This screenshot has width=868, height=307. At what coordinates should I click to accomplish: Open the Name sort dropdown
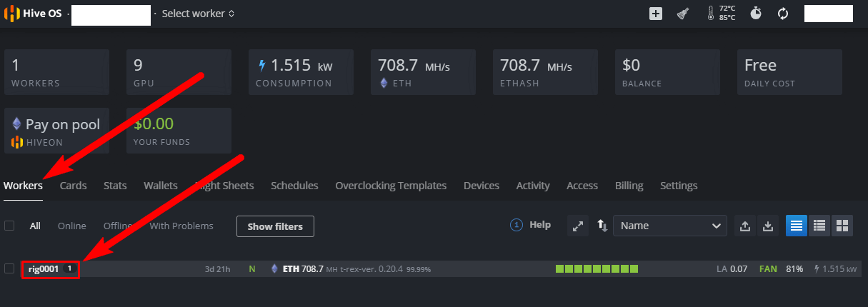point(669,226)
